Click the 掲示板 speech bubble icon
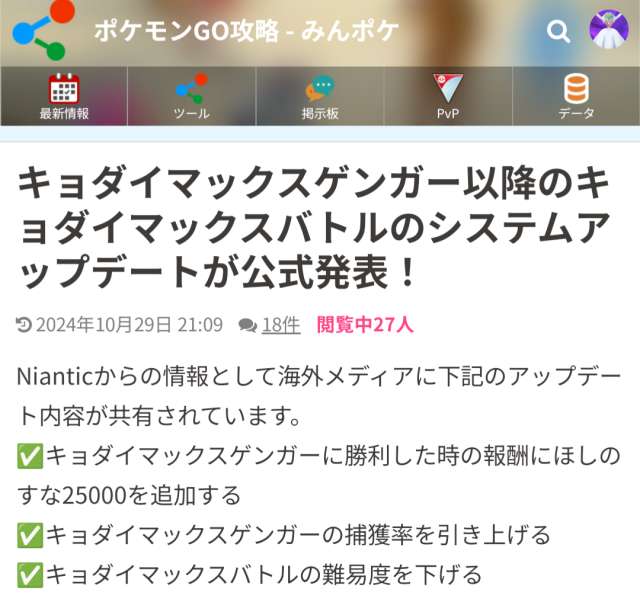The height and width of the screenshot is (605, 640). [320, 88]
